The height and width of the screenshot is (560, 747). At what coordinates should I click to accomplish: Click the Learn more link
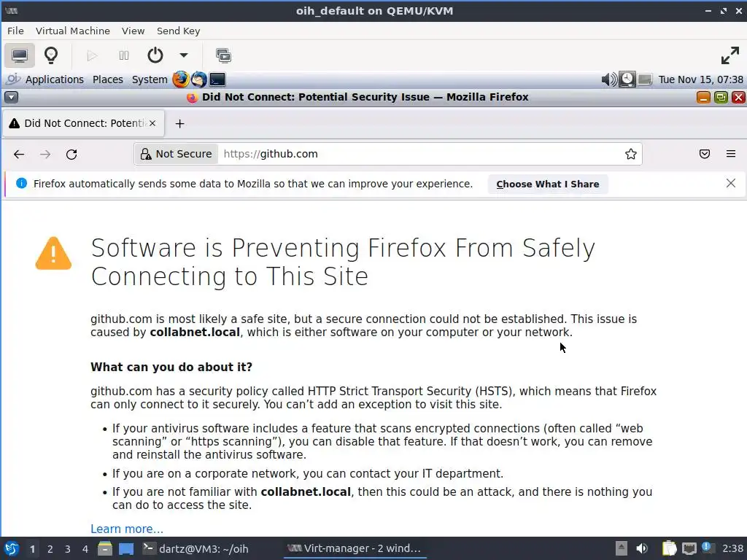(127, 529)
